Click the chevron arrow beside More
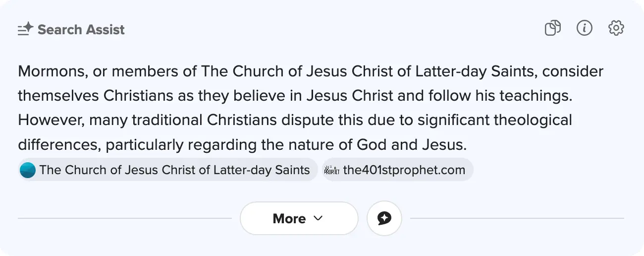 319,218
